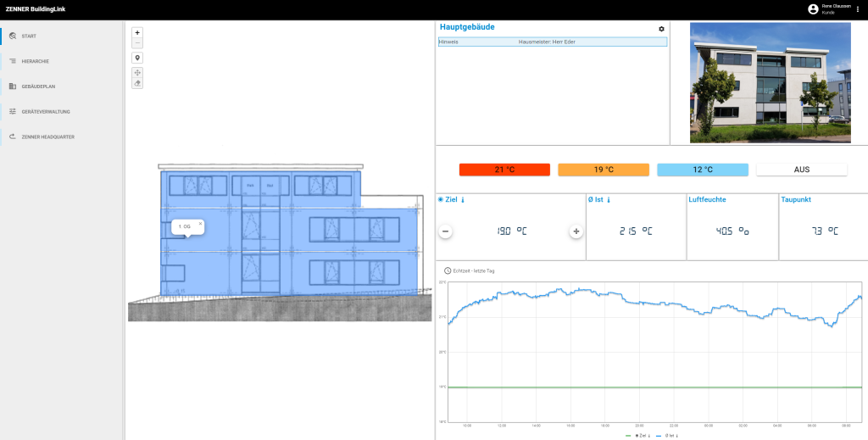Select the move/pan arrows tool
This screenshot has height=440, width=868.
(137, 73)
